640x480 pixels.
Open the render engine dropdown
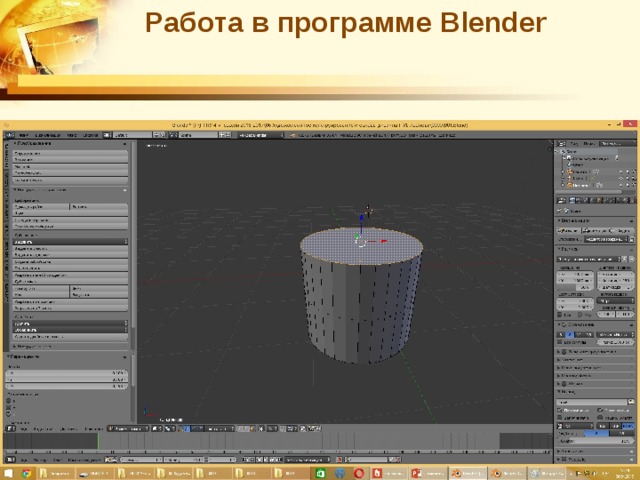[260, 135]
